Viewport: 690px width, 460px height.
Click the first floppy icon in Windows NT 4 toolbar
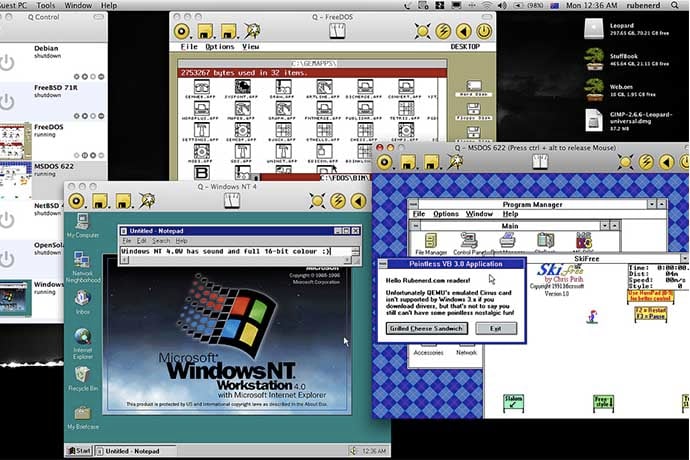[x=100, y=201]
